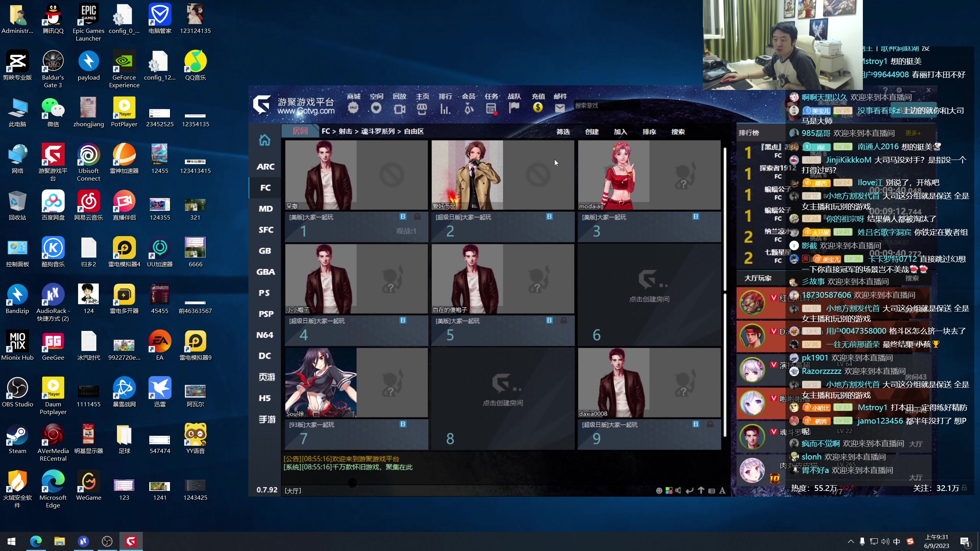Open Ubisoft Connect desktop icon
The image size is (980, 551).
click(x=88, y=162)
